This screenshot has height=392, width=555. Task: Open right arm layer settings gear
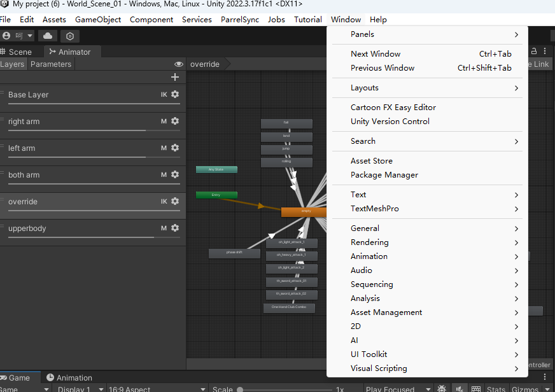point(175,121)
